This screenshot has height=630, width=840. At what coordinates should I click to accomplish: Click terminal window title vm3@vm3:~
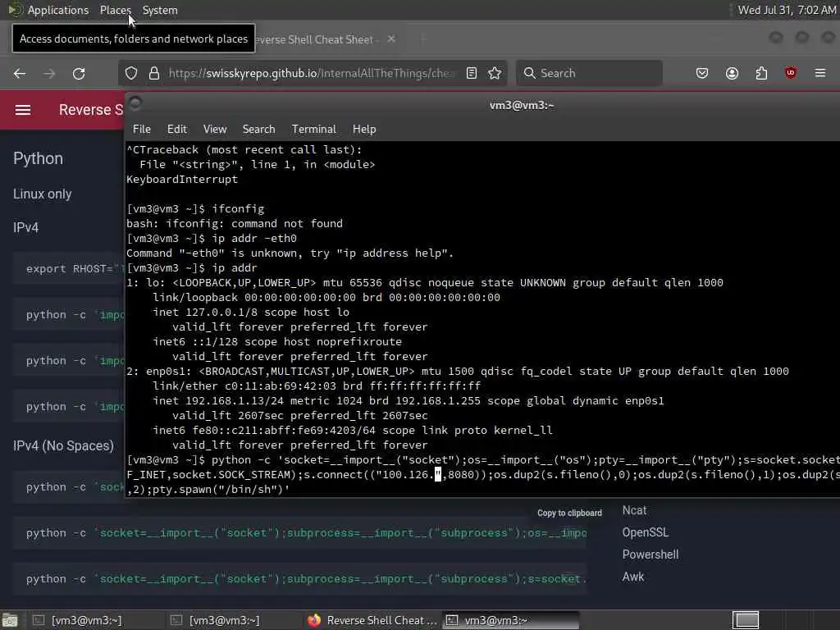[x=521, y=105]
